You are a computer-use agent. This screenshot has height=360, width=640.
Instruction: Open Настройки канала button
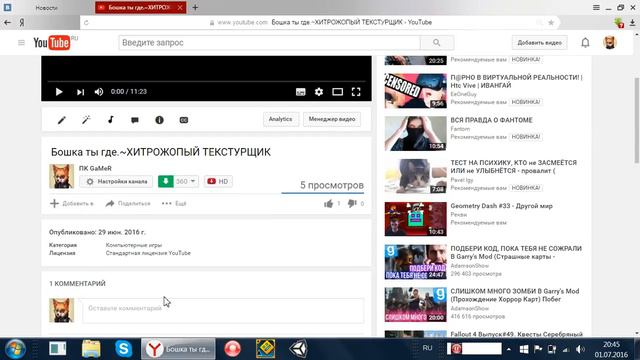116,181
